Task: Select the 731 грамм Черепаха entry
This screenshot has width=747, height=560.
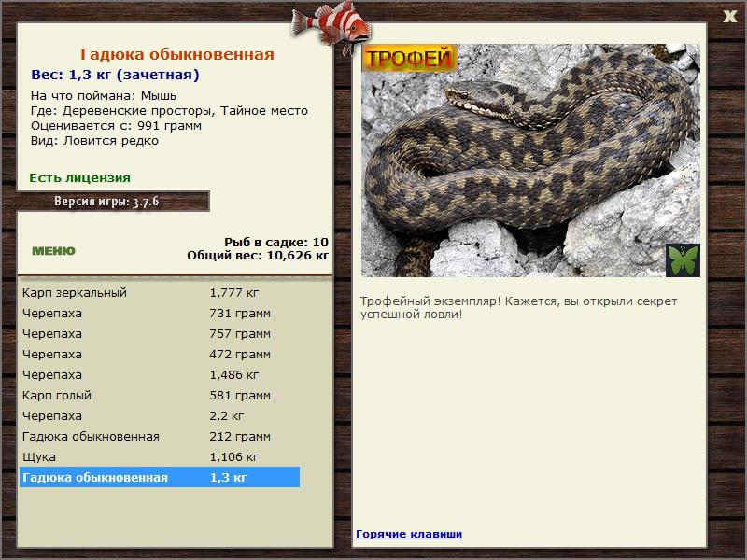Action: pos(160,314)
